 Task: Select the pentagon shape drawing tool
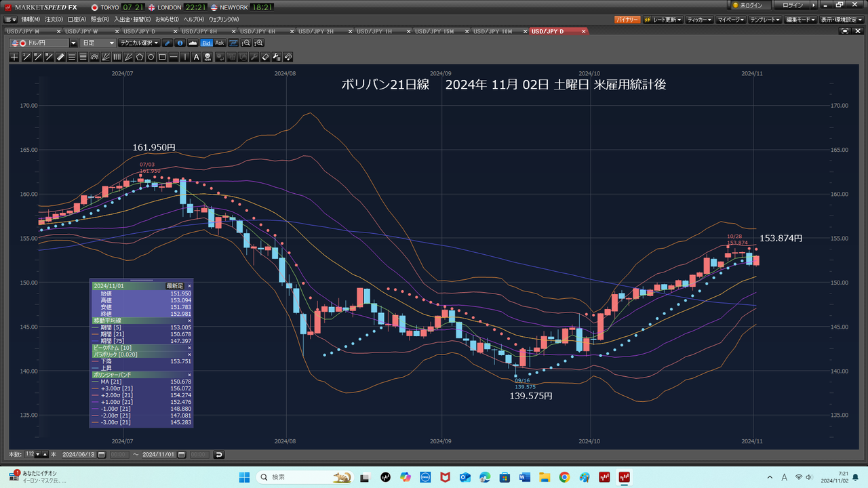tap(140, 57)
